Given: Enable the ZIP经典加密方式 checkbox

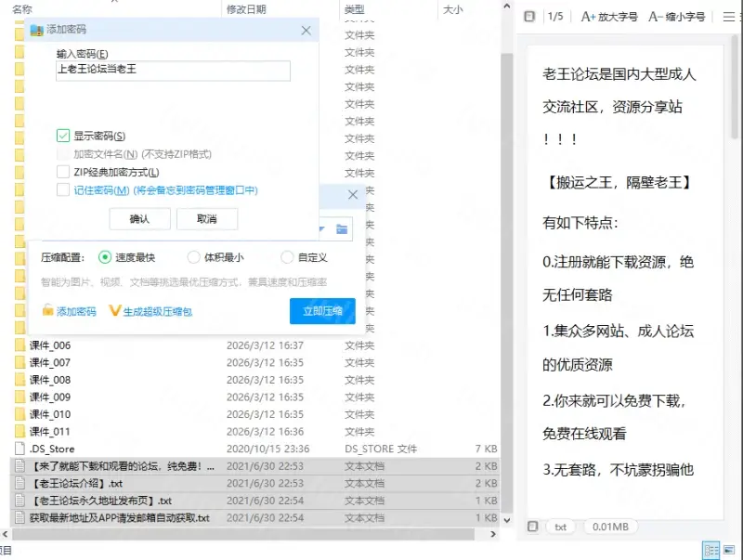Looking at the screenshot, I should point(63,172).
